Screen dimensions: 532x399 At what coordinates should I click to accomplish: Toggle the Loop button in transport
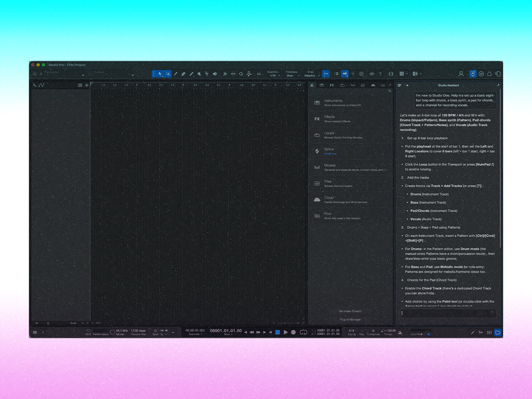pos(303,332)
